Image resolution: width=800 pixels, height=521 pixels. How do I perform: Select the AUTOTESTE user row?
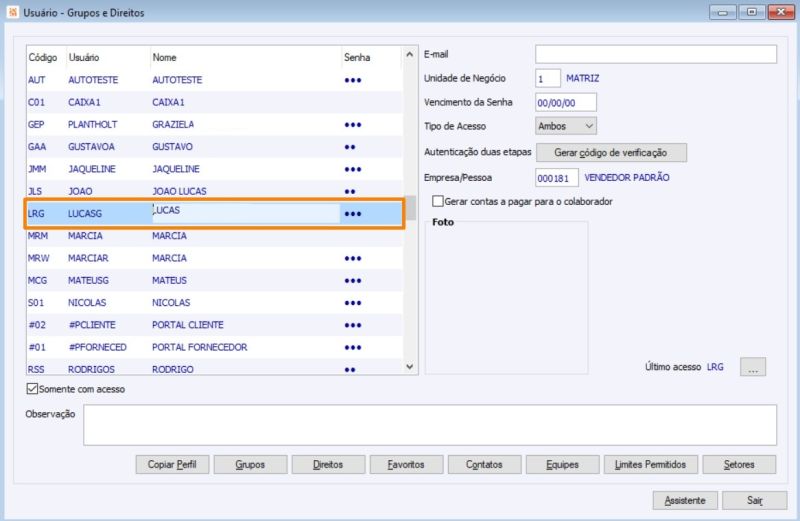[215, 80]
